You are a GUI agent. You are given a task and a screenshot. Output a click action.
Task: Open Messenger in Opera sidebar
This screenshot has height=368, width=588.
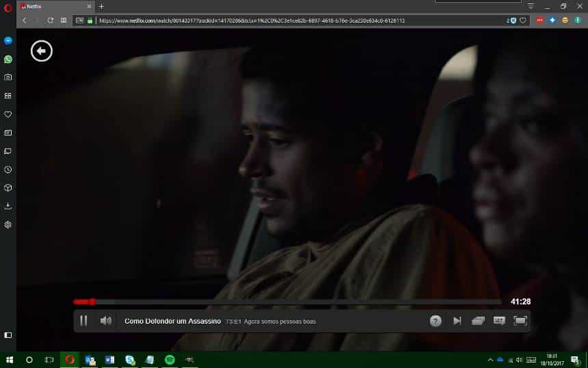(8, 40)
